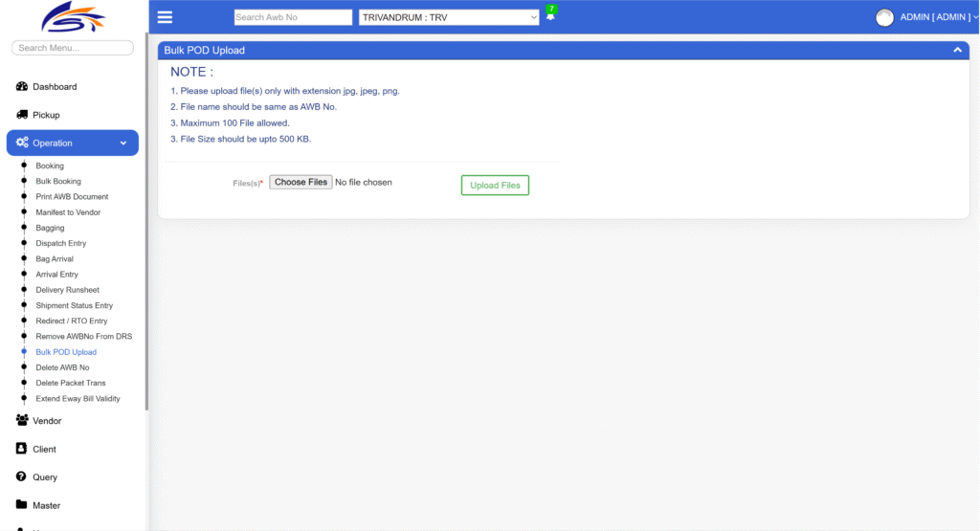Click the Upload Files button
Viewport: 980px width, 531px height.
click(x=495, y=186)
